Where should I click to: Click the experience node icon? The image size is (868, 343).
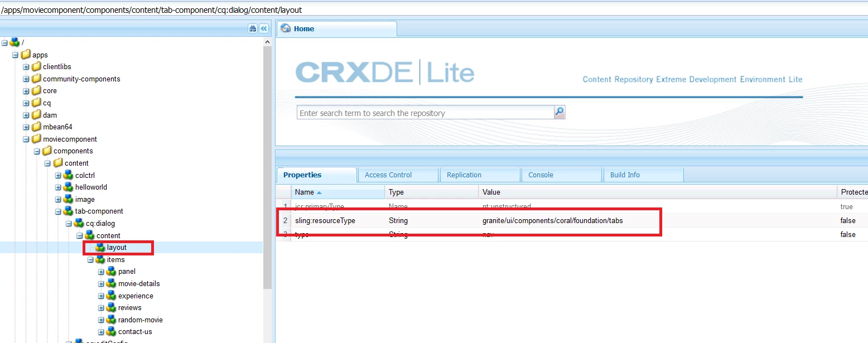coord(111,296)
